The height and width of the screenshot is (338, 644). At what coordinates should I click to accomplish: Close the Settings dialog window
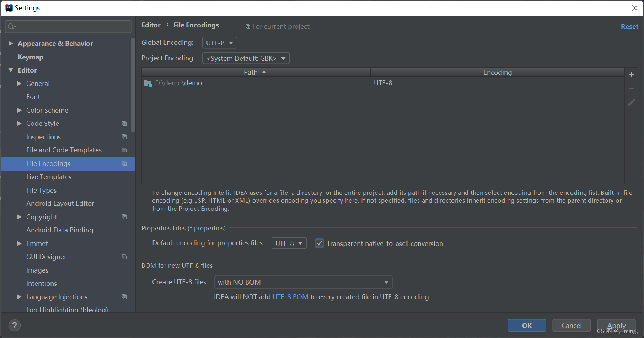(x=634, y=8)
